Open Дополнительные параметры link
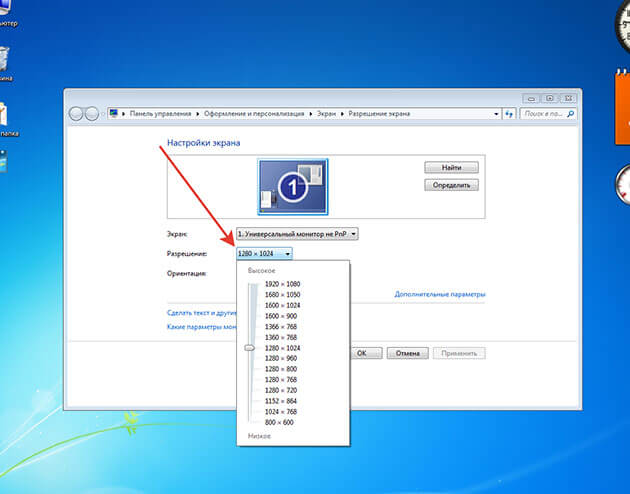This screenshot has height=494, width=630. pos(440,294)
